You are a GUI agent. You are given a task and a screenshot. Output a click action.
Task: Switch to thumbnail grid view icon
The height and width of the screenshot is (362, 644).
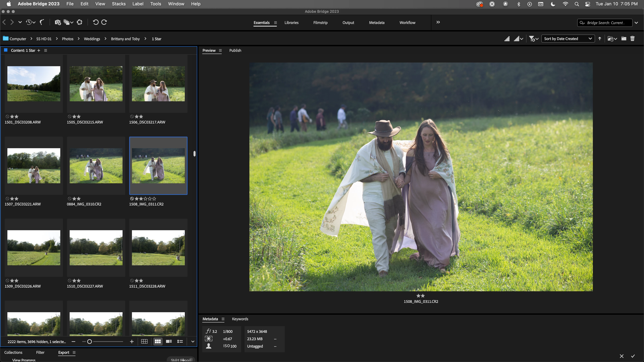point(157,342)
